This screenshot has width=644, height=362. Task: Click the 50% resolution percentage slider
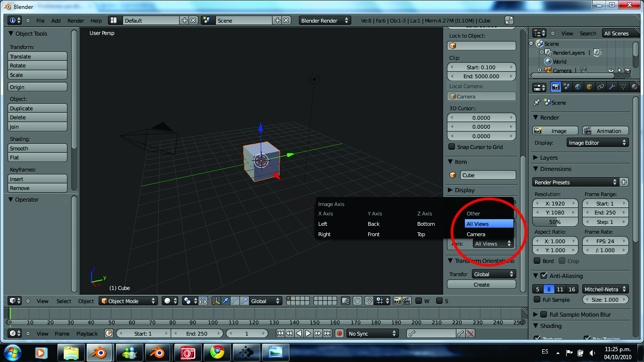point(555,222)
